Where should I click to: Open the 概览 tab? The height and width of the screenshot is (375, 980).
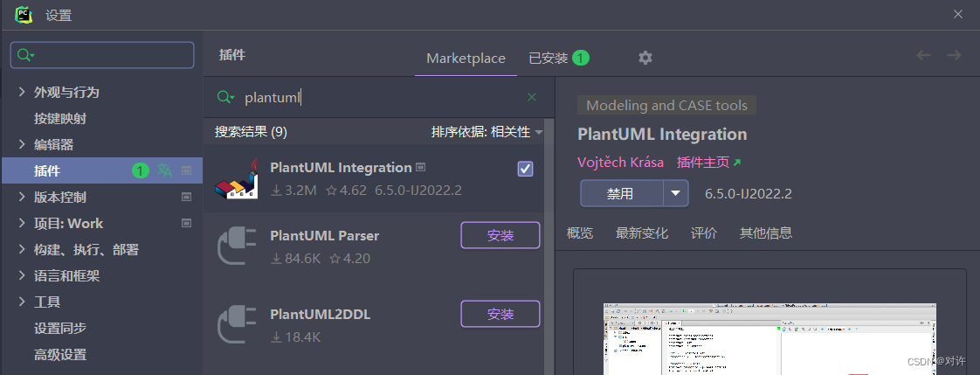pyautogui.click(x=579, y=233)
